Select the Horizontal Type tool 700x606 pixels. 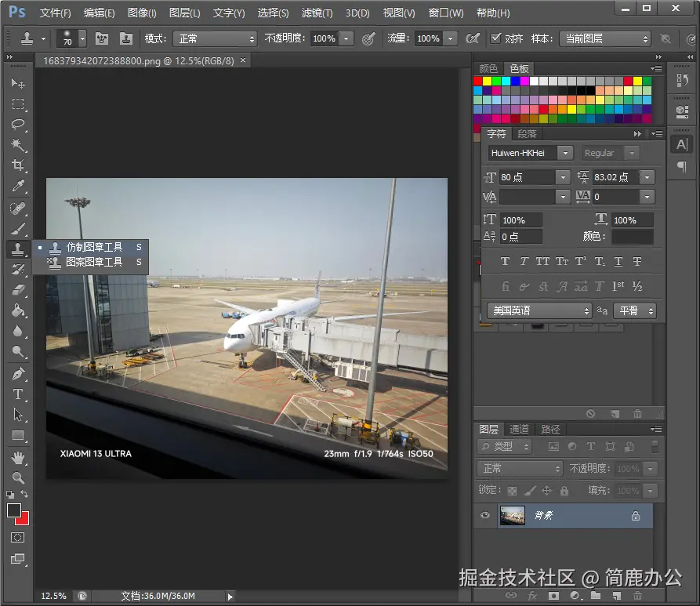tap(18, 394)
